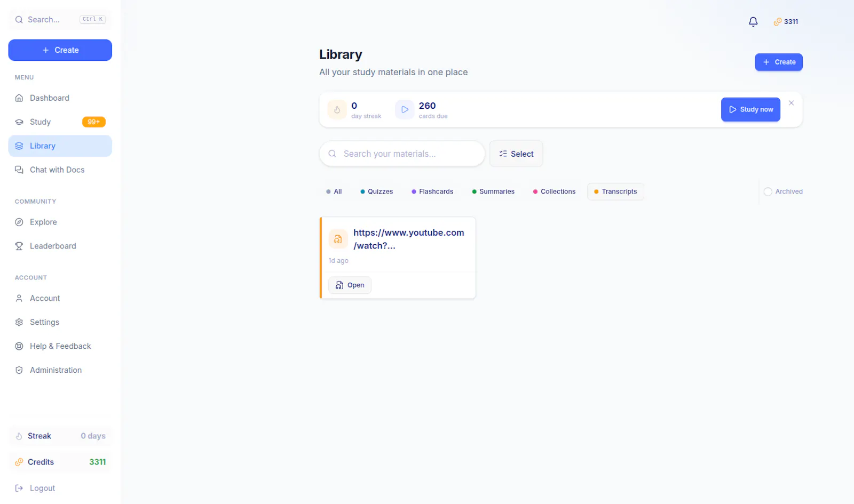This screenshot has width=854, height=504.
Task: Click the Dashboard home icon in sidebar
Action: [x=19, y=98]
